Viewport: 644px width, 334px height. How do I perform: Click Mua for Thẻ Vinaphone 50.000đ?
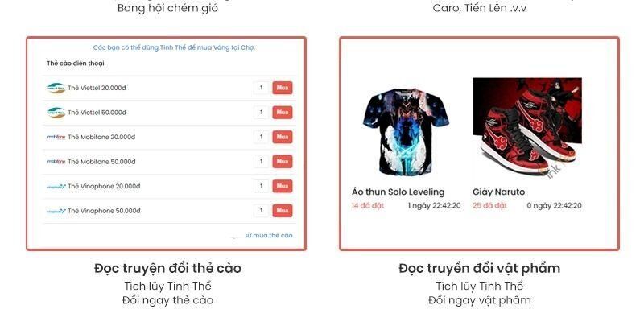[283, 211]
